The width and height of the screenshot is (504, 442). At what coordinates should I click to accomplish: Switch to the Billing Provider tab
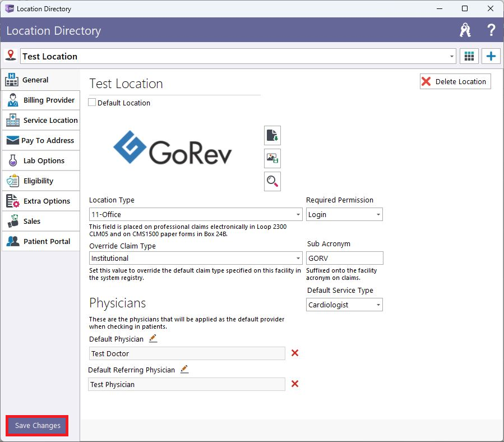pos(41,100)
